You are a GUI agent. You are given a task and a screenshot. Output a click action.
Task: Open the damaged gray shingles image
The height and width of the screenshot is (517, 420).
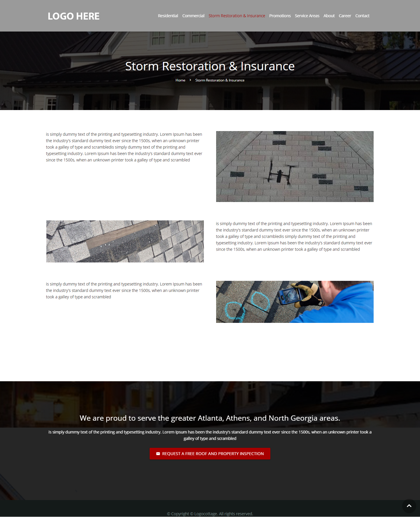(125, 241)
